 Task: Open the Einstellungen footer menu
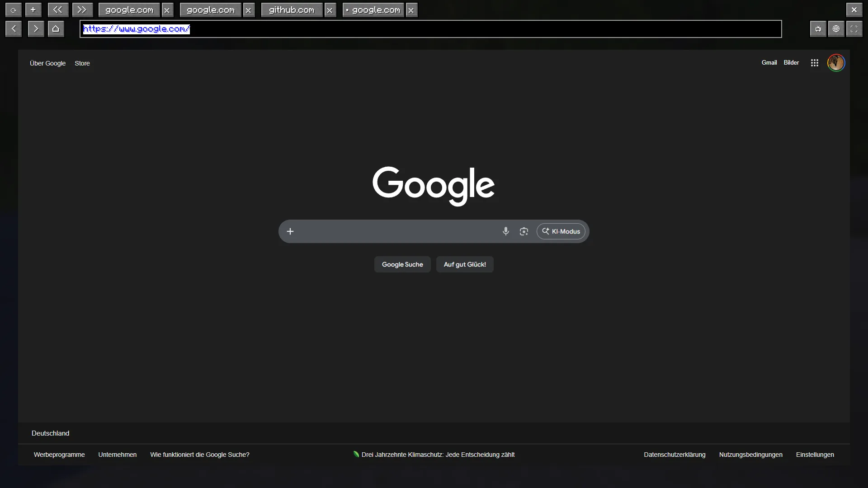pyautogui.click(x=815, y=455)
